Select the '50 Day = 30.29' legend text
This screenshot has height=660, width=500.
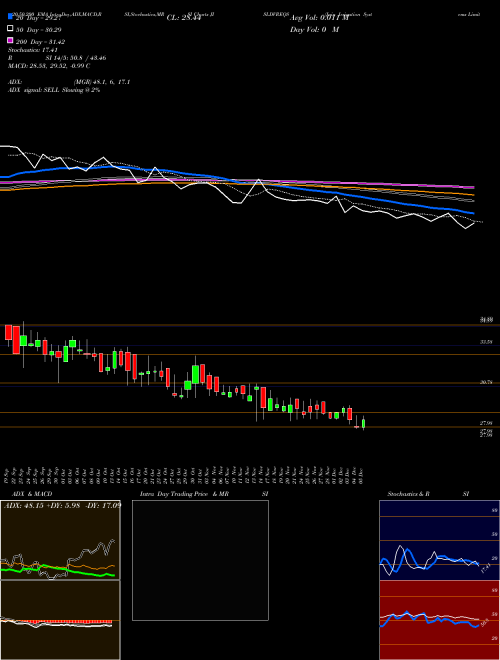click(x=39, y=30)
